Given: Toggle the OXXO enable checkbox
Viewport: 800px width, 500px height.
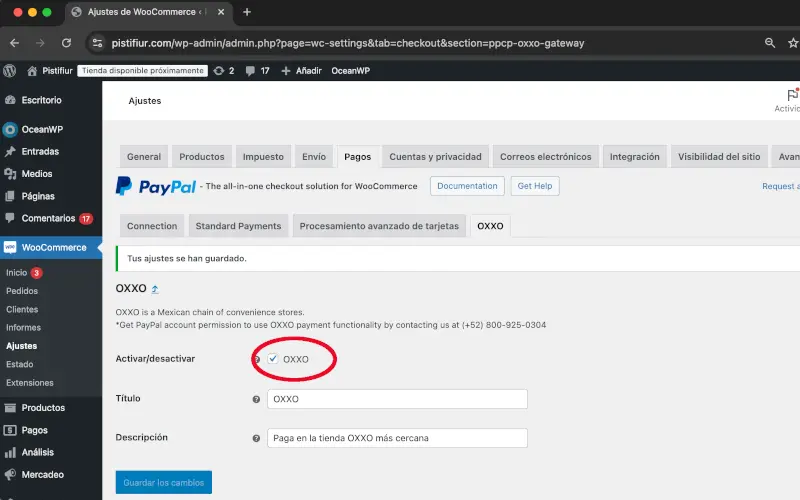Looking at the screenshot, I should [x=272, y=359].
